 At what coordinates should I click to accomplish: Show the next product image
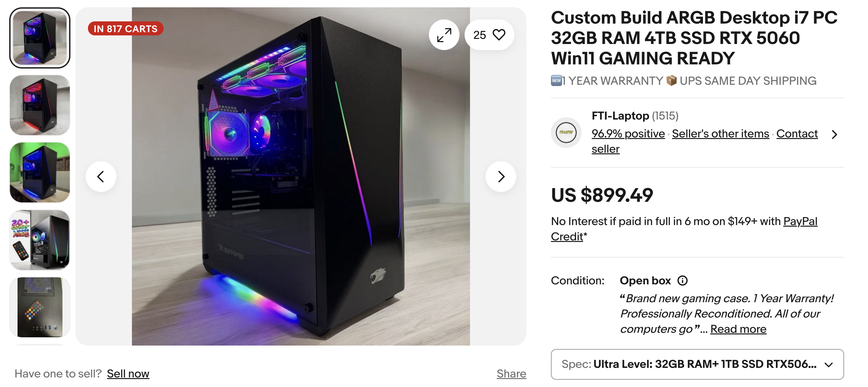point(501,177)
